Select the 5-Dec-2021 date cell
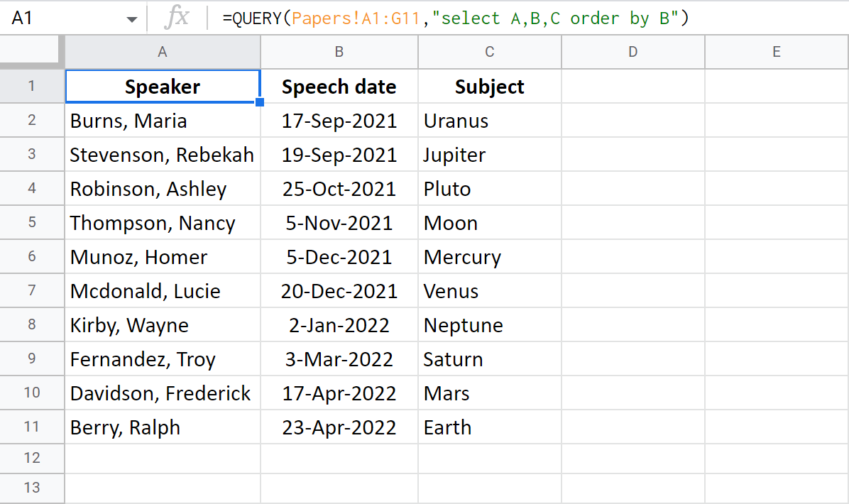The height and width of the screenshot is (504, 849). [x=339, y=256]
